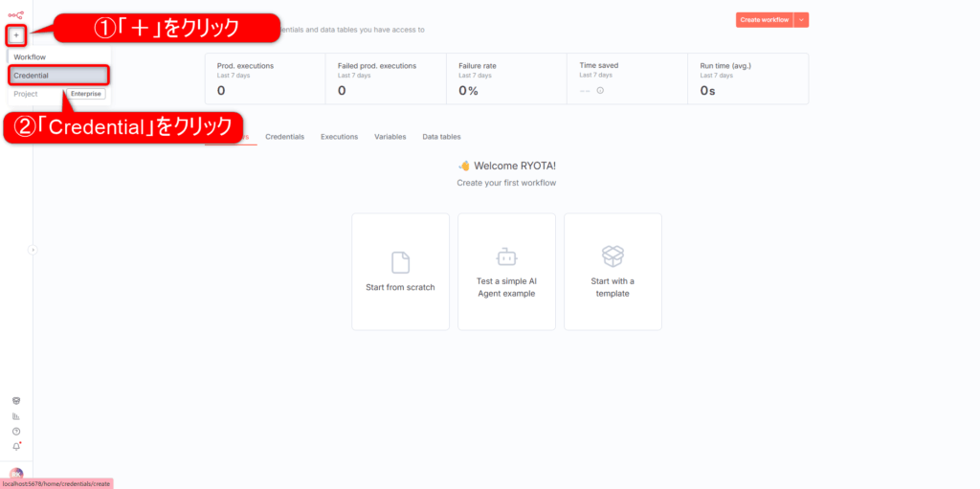
Task: Choose the Start from scratch card
Action: tap(400, 272)
